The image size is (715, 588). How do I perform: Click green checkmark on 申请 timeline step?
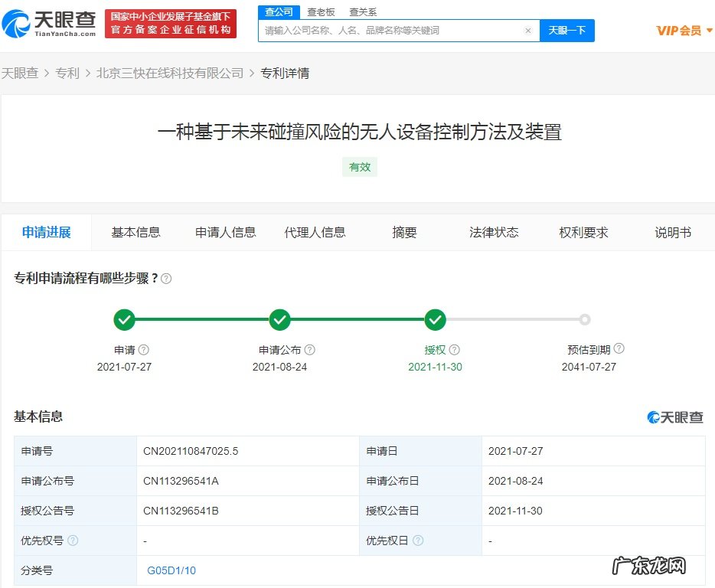tap(125, 320)
